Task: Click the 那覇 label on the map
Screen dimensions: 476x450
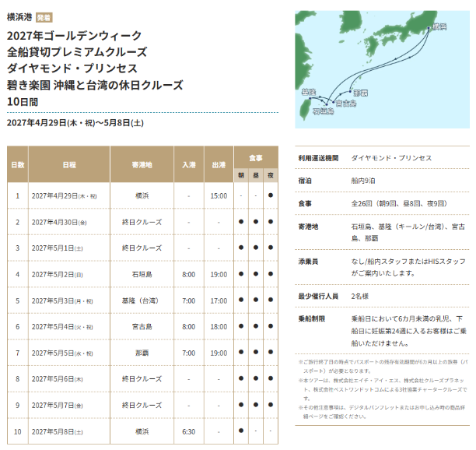Action: pos(361,93)
